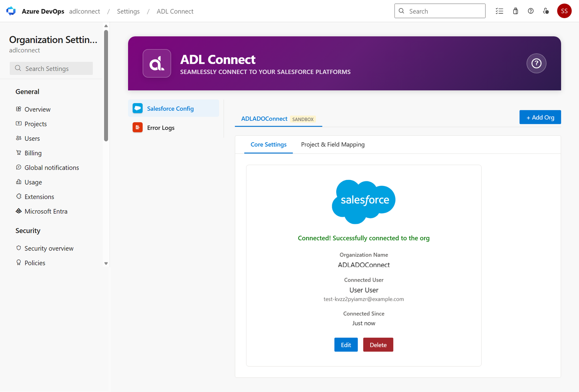Open the Marketplace shopping bag icon
The width and height of the screenshot is (579, 392).
(x=515, y=11)
